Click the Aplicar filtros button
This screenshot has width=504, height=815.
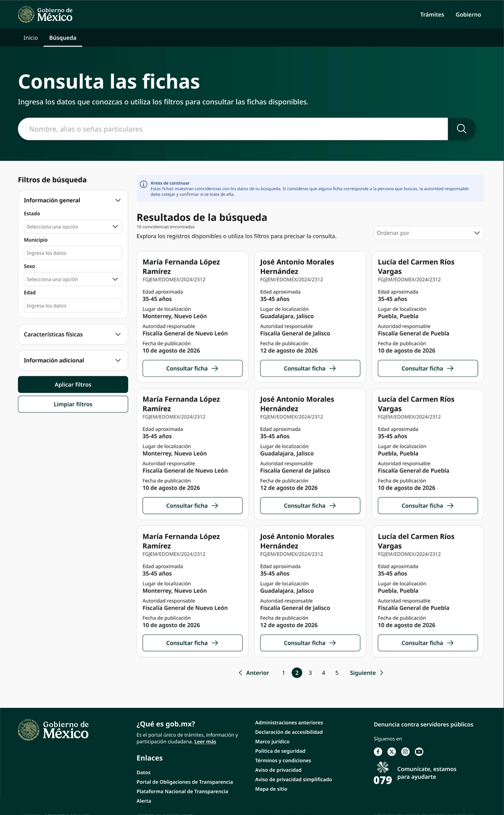tap(73, 385)
